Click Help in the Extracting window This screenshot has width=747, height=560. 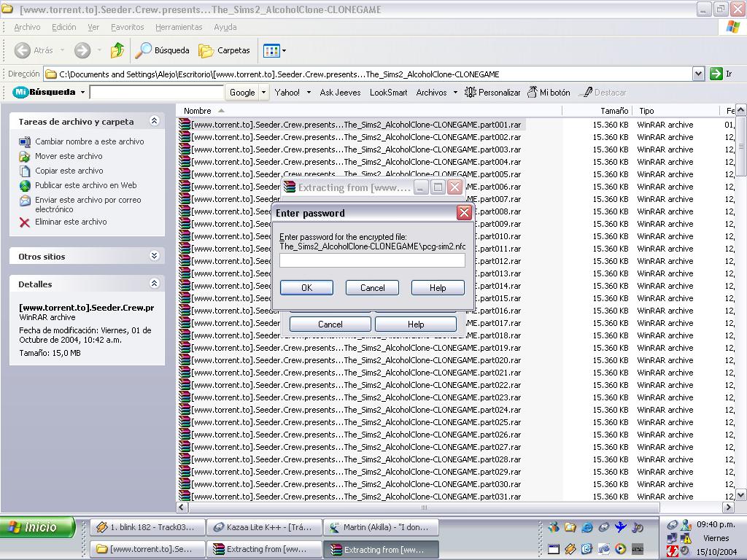click(416, 324)
